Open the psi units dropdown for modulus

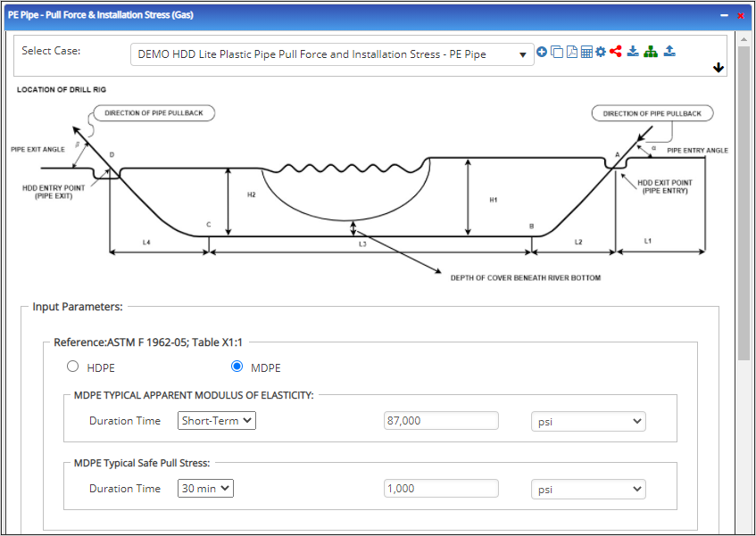(588, 420)
